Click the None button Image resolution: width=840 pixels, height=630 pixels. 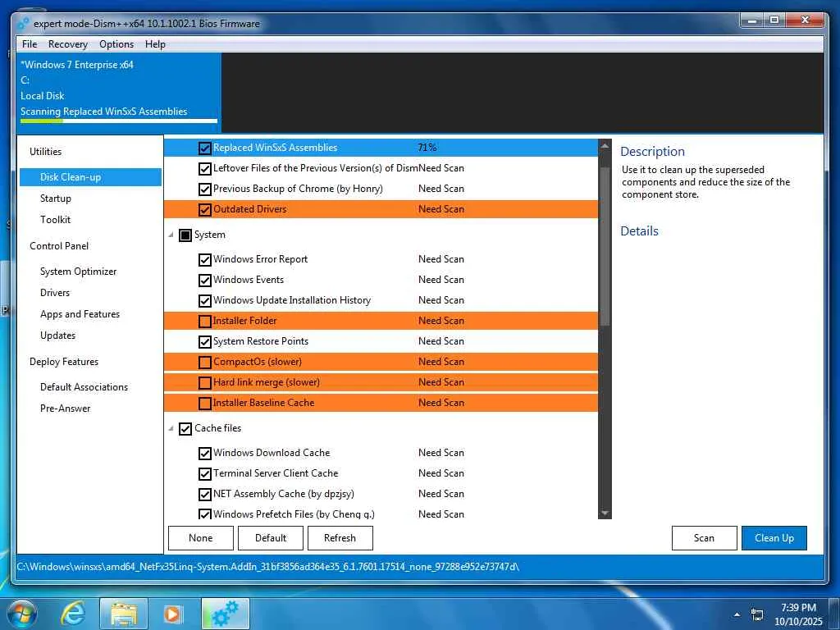[x=201, y=538]
